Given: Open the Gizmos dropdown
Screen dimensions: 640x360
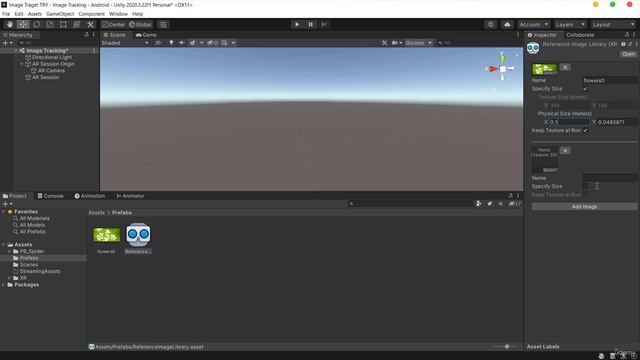Looking at the screenshot, I should pyautogui.click(x=418, y=43).
